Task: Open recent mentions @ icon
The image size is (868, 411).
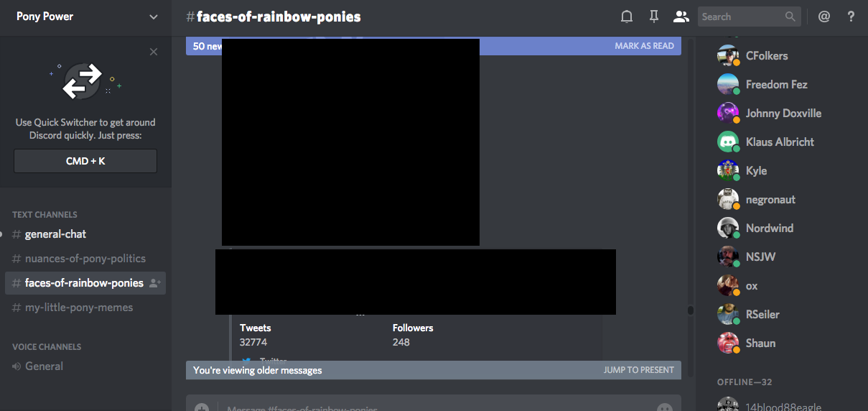Action: pos(823,17)
